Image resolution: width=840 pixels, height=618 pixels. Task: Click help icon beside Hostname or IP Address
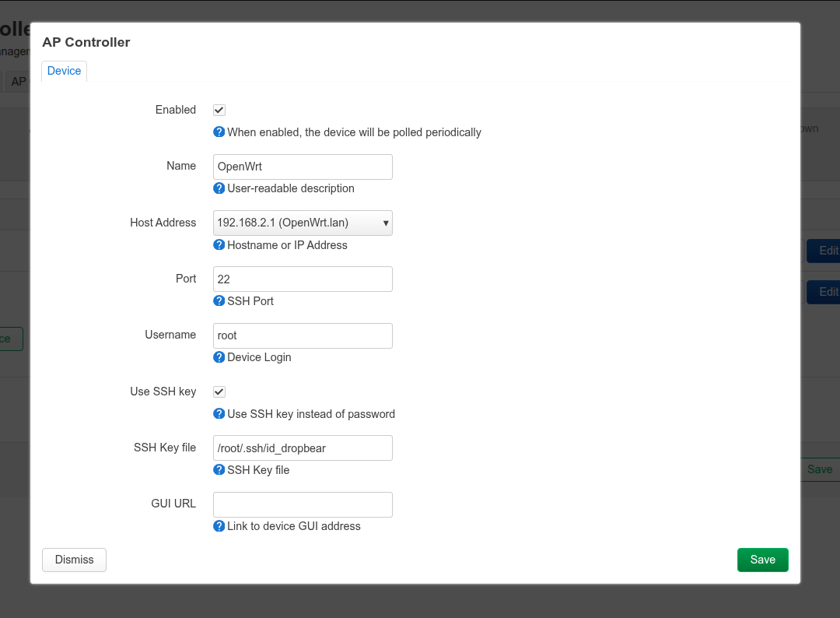pyautogui.click(x=219, y=245)
